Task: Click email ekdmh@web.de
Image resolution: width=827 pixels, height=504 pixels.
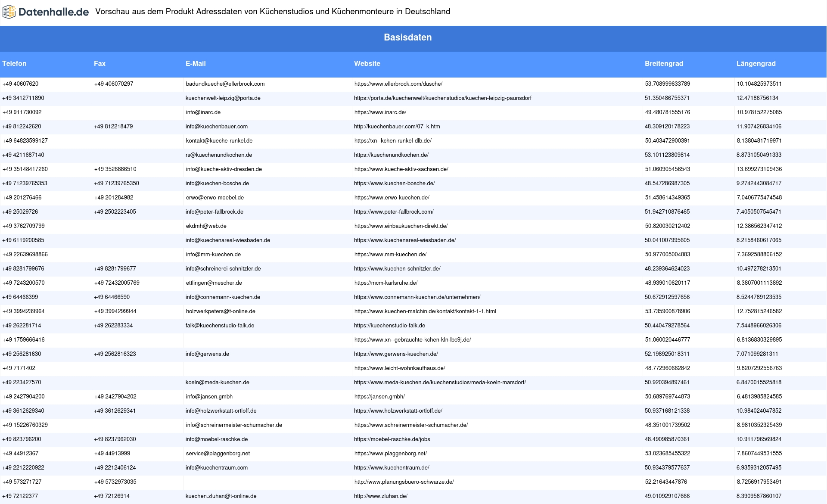Action: [x=206, y=226]
